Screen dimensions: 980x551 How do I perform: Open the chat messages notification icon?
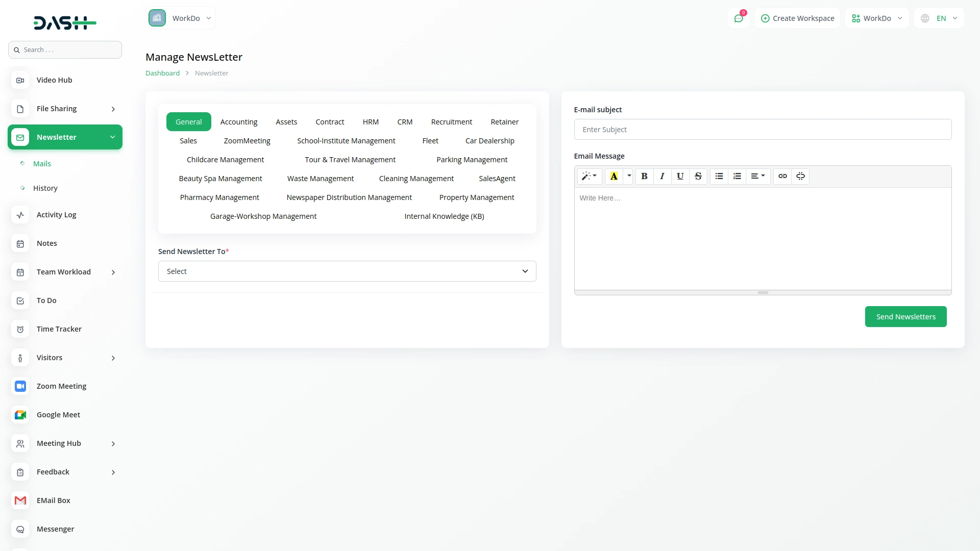(739, 18)
